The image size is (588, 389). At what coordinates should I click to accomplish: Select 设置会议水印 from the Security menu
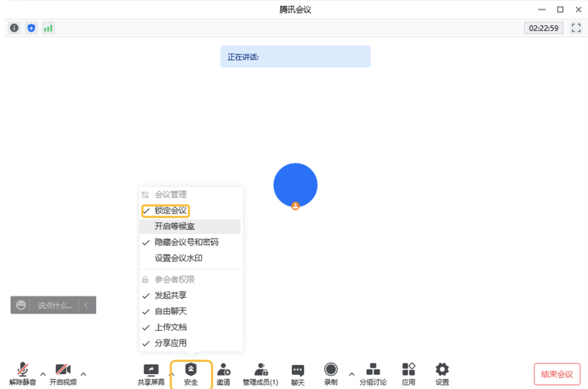coord(171,258)
